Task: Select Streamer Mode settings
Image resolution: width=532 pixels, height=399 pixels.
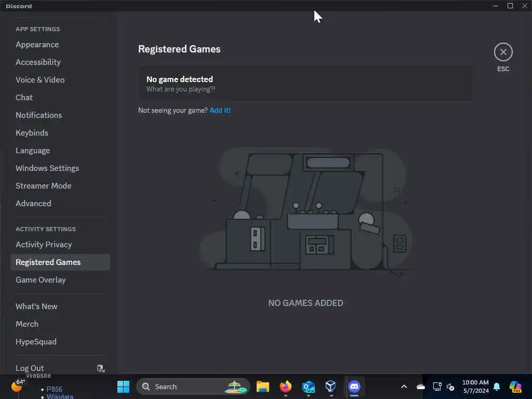Action: [44, 185]
